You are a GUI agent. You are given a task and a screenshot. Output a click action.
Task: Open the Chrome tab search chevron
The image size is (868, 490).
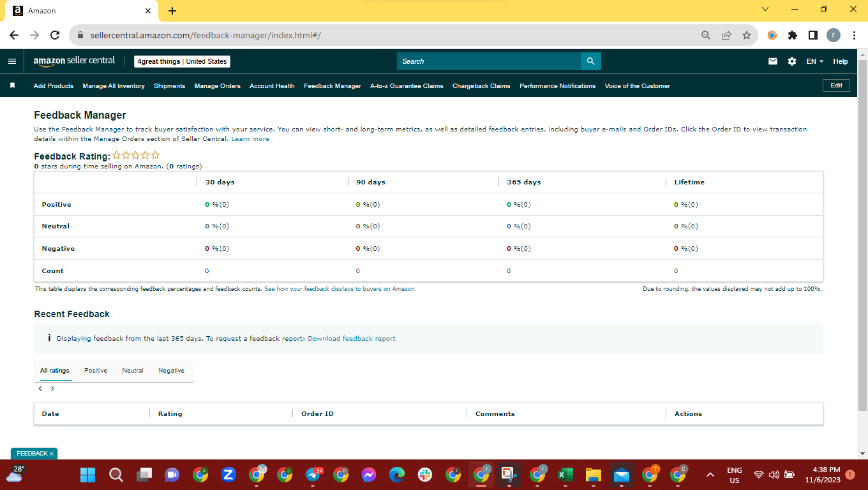(765, 10)
